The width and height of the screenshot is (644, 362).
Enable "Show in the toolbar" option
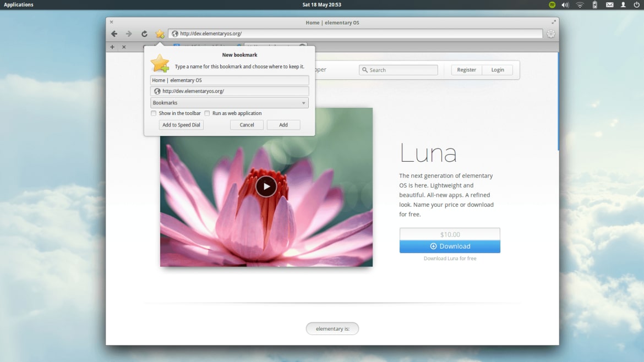pyautogui.click(x=154, y=113)
